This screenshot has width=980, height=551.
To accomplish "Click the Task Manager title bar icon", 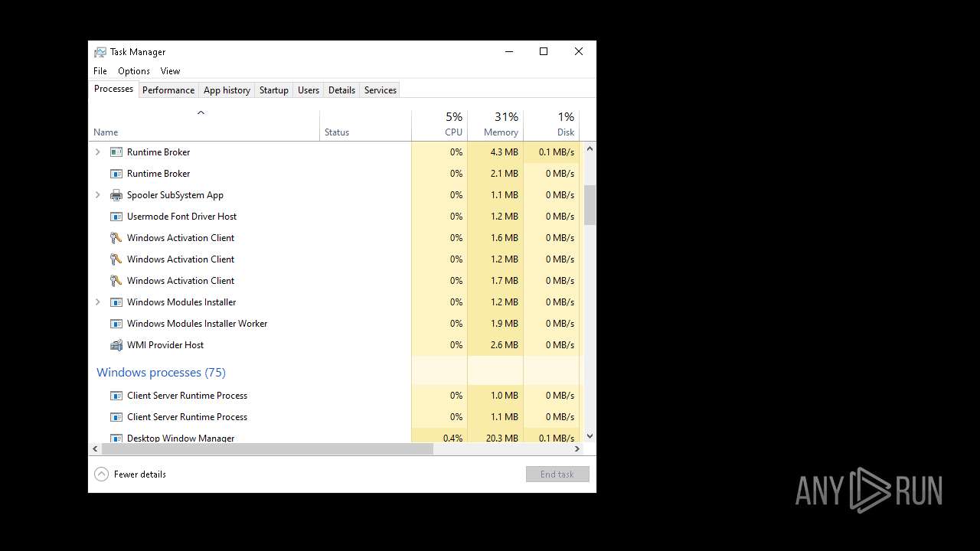I will pyautogui.click(x=100, y=52).
